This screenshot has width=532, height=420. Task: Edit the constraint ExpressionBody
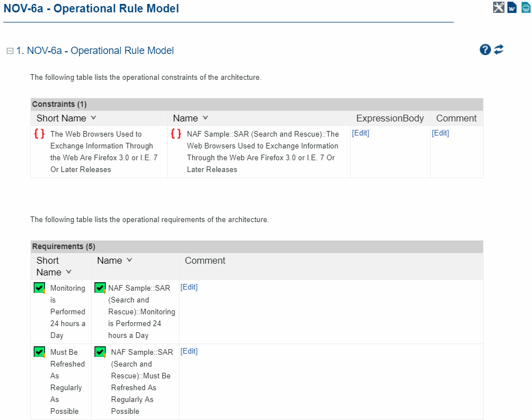click(360, 133)
